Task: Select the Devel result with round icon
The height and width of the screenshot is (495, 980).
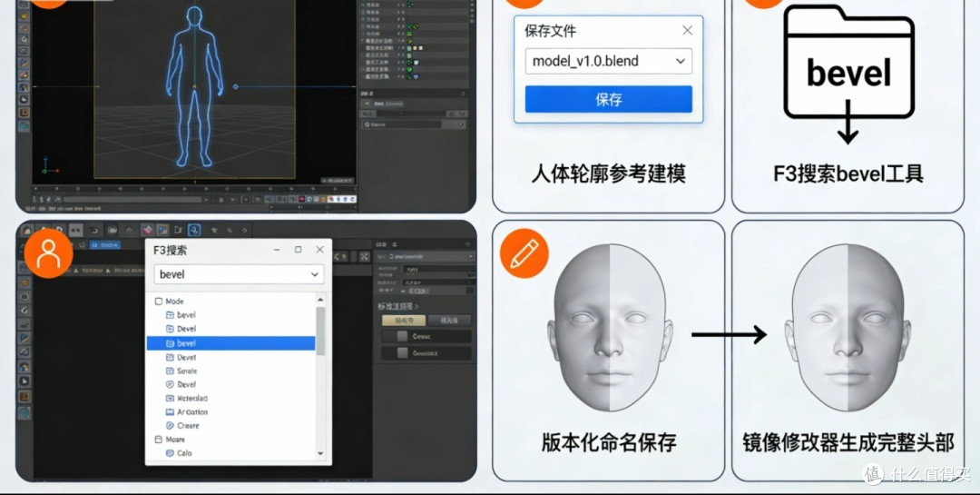Action: point(181,384)
